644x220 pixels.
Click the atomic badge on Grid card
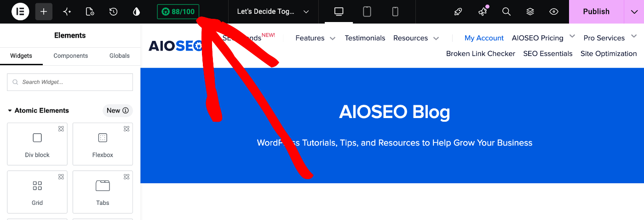[x=61, y=177]
